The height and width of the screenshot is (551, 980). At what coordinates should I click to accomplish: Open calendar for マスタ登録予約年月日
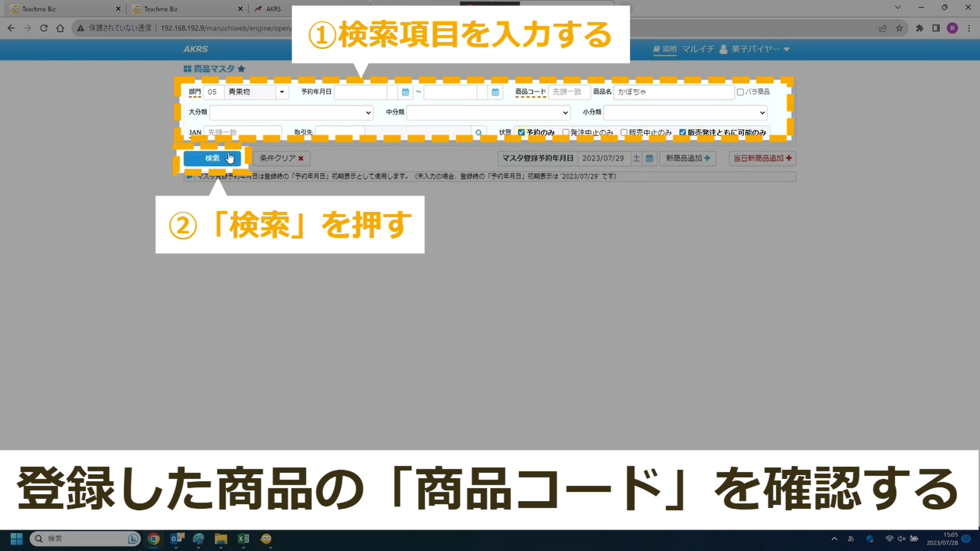tap(649, 158)
